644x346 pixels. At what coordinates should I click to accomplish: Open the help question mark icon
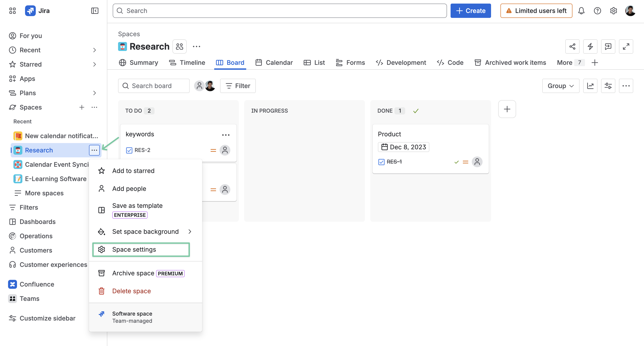click(597, 11)
